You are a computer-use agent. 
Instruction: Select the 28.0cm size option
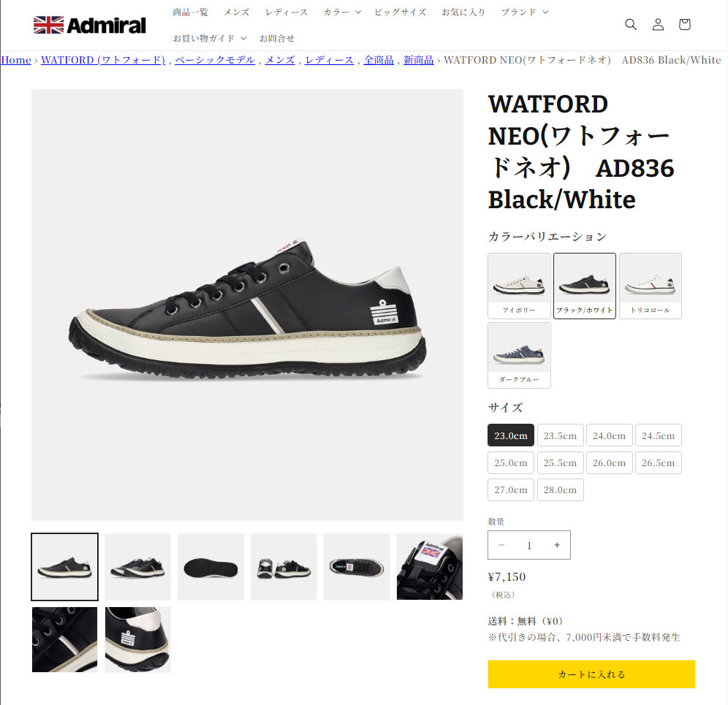point(560,489)
